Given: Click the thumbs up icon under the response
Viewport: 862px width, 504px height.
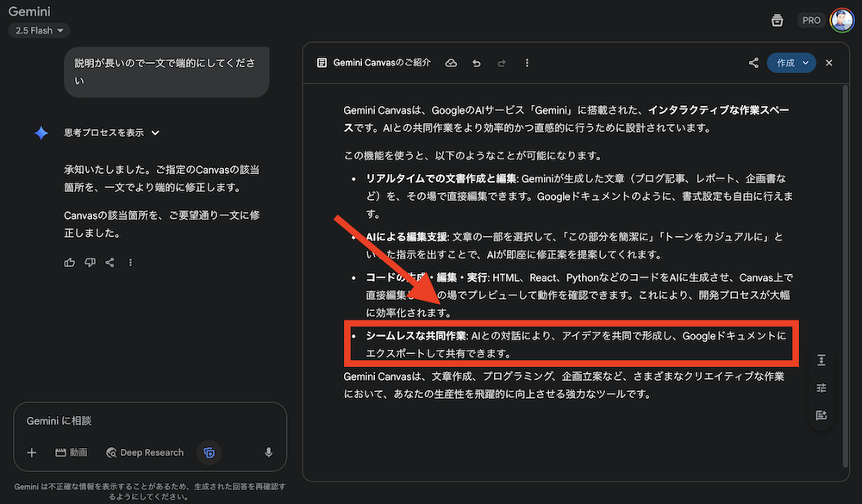Looking at the screenshot, I should pyautogui.click(x=69, y=262).
